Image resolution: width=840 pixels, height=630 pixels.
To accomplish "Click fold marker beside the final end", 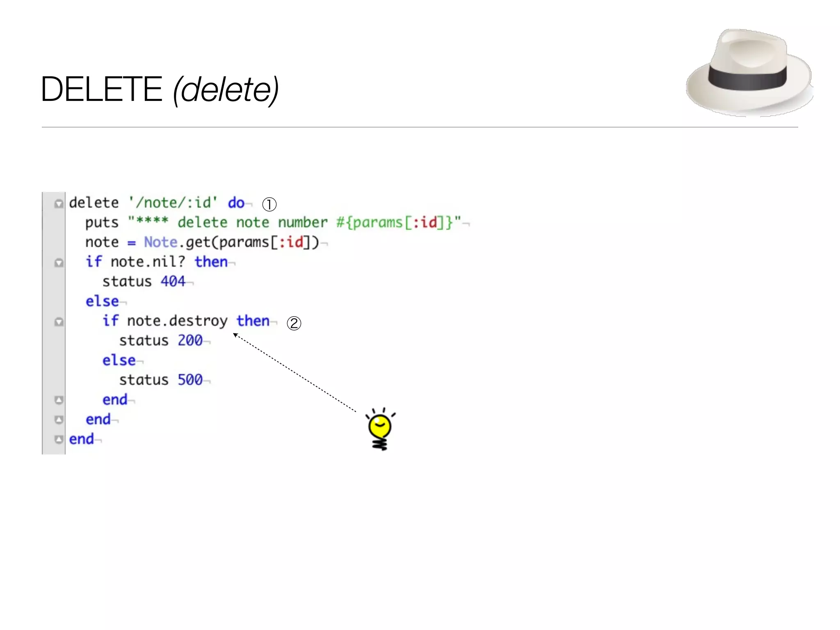I will 59,439.
